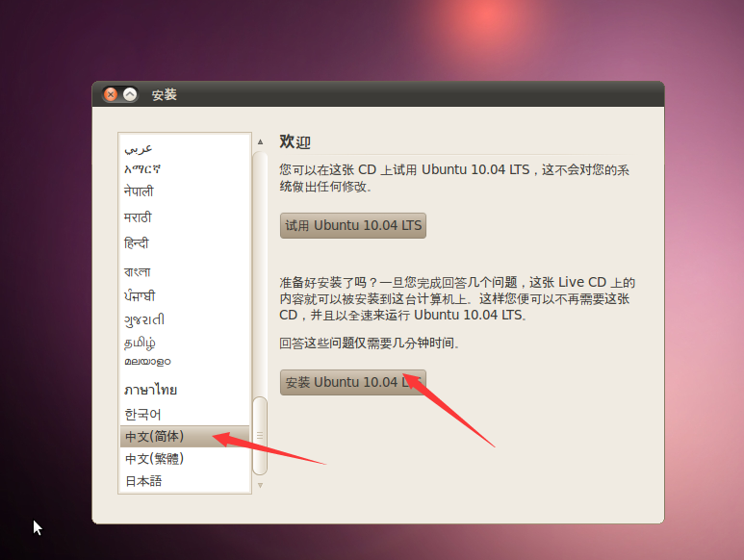Image resolution: width=744 pixels, height=560 pixels.
Task: Click 安装 Ubuntu 10.04 LTS button
Action: 352,382
